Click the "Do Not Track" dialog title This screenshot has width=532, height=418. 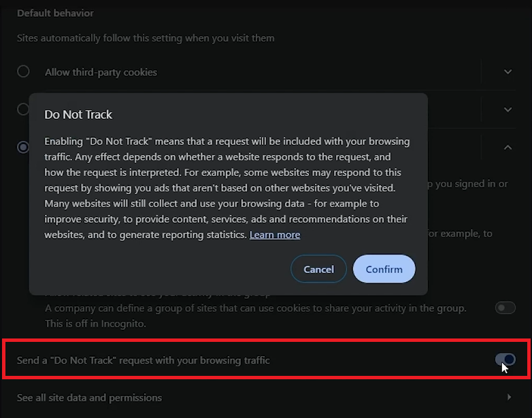pyautogui.click(x=78, y=114)
